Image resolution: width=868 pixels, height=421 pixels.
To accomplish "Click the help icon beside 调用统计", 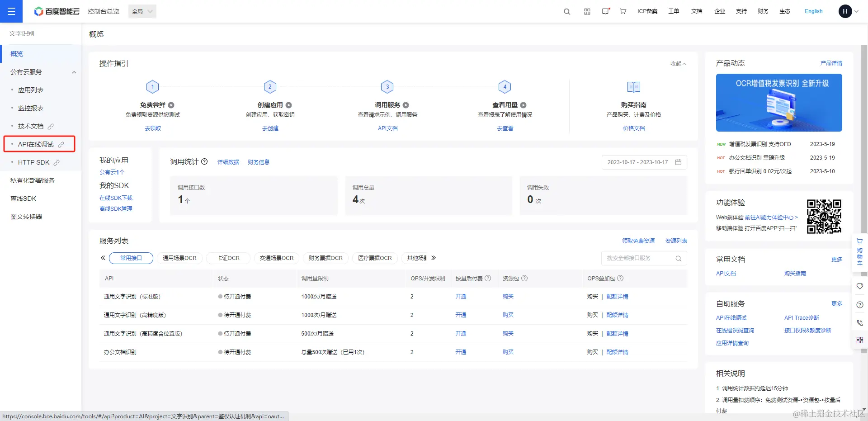I will [x=204, y=161].
